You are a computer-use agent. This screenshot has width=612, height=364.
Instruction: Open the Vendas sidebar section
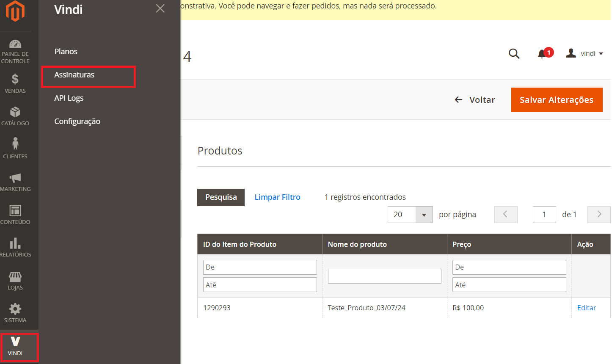(15, 83)
